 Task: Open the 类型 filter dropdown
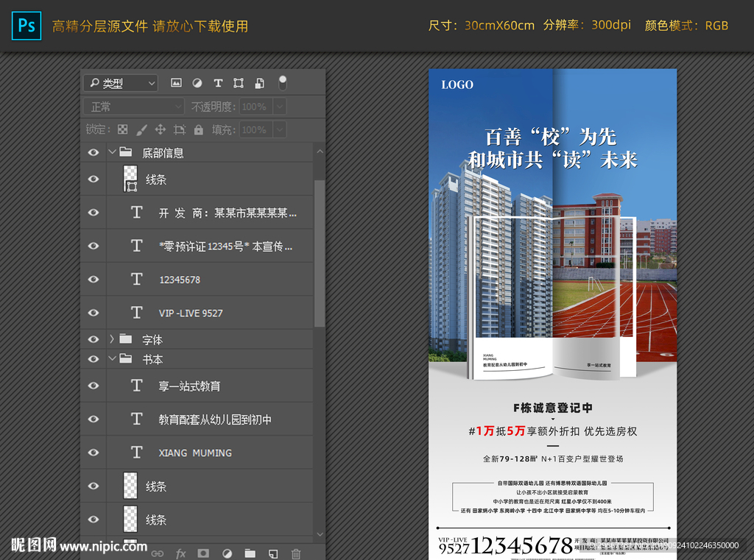[x=120, y=83]
